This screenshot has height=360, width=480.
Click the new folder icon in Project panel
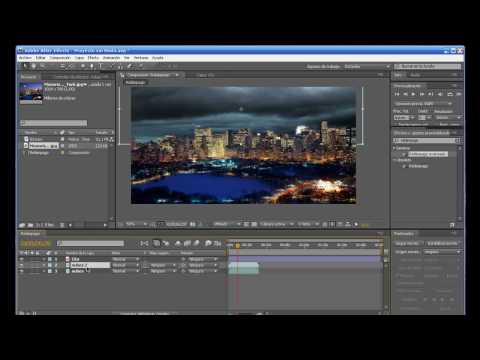(30, 225)
